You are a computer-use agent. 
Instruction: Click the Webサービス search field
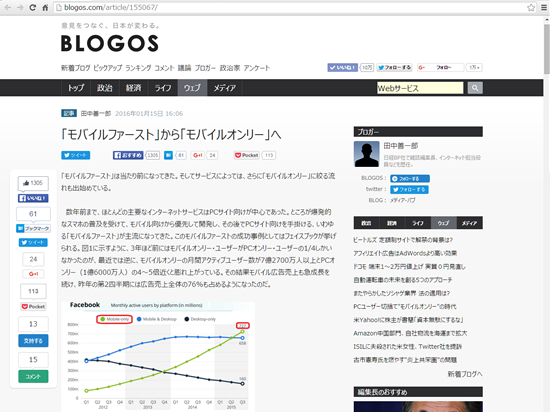click(x=420, y=88)
